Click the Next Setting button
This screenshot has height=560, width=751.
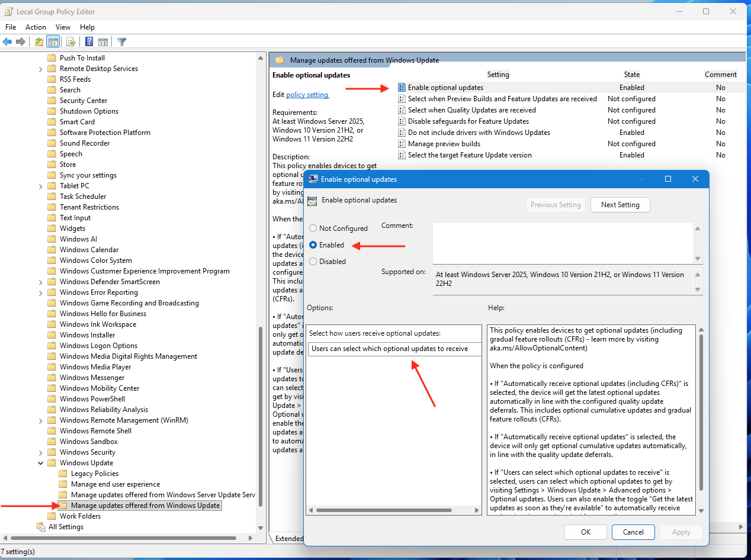pyautogui.click(x=620, y=205)
